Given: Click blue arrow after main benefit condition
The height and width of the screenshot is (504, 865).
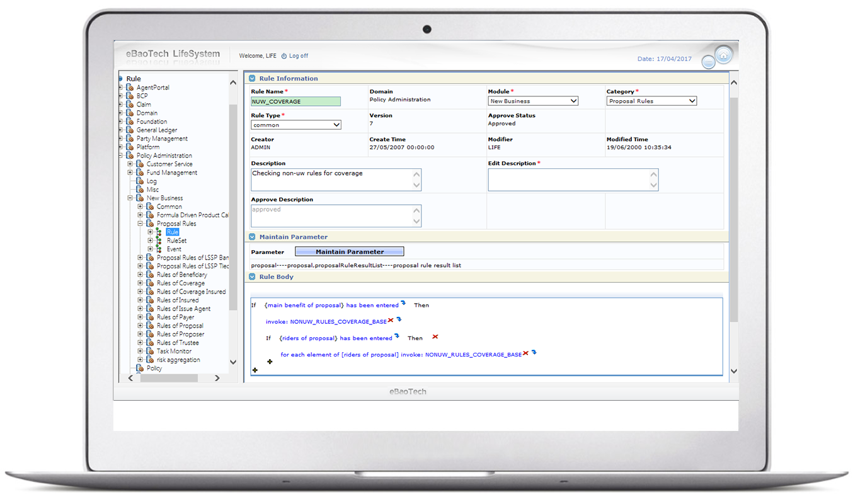Looking at the screenshot, I should pyautogui.click(x=403, y=304).
